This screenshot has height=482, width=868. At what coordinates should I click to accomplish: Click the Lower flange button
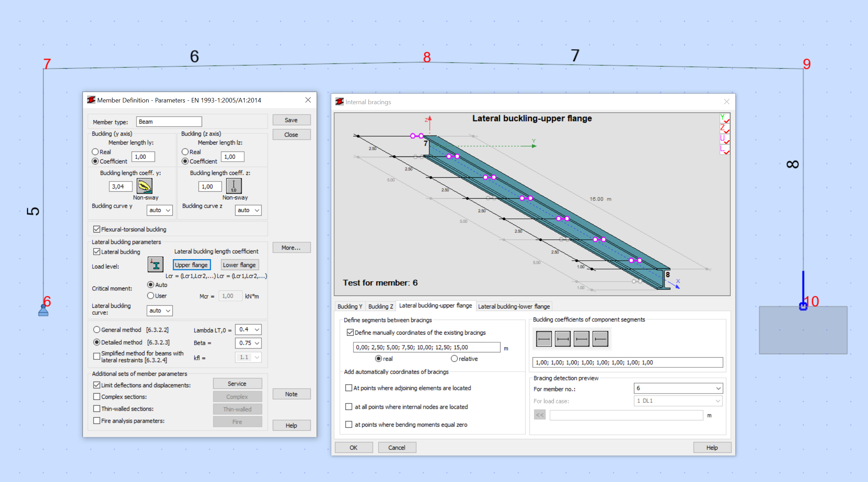pyautogui.click(x=240, y=265)
